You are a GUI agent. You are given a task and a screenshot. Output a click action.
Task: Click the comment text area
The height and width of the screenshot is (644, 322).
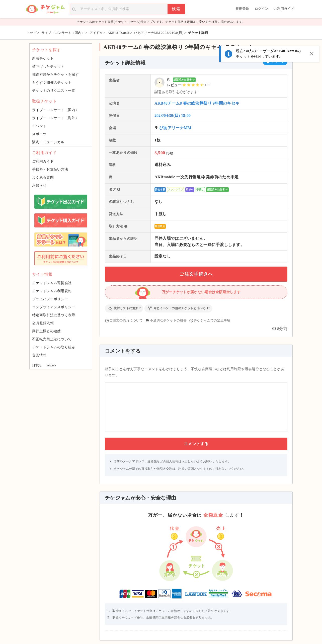pyautogui.click(x=196, y=407)
